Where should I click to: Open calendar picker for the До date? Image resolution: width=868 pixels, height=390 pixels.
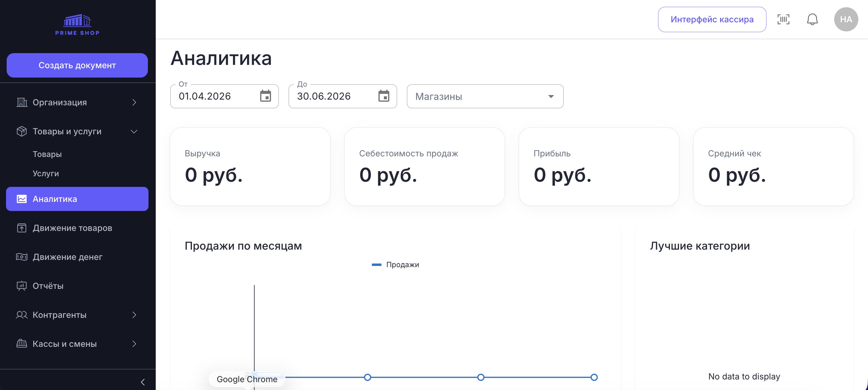pyautogui.click(x=384, y=96)
